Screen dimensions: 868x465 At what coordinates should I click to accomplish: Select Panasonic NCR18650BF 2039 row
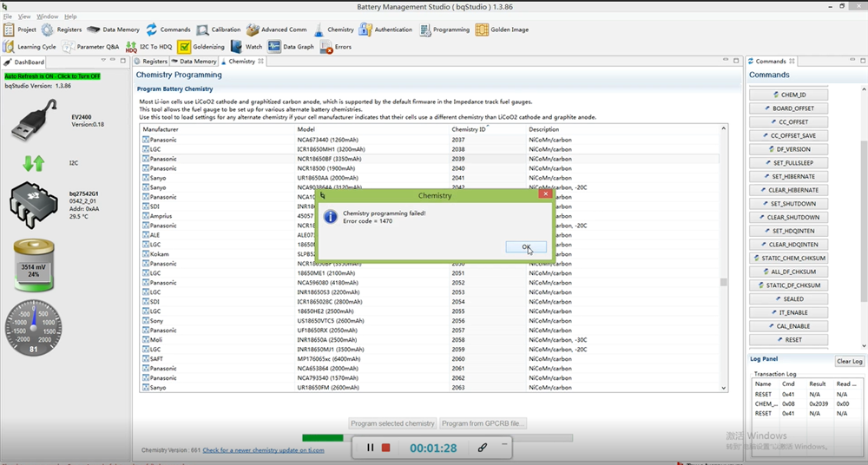[431, 159]
